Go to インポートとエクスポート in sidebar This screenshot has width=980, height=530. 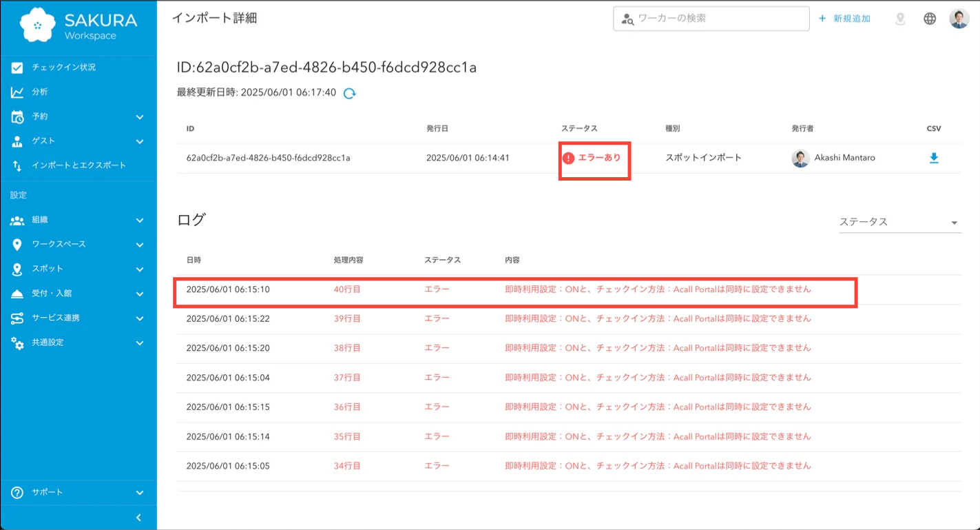coord(79,165)
